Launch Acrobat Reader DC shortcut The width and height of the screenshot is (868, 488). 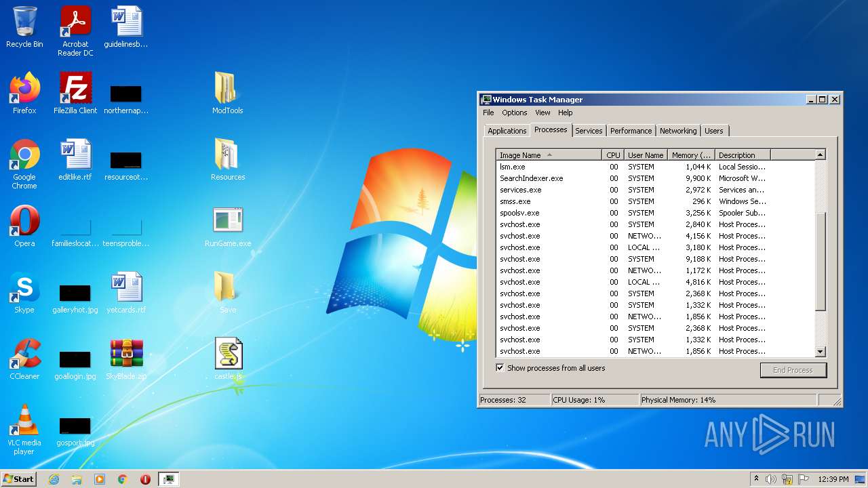(75, 31)
